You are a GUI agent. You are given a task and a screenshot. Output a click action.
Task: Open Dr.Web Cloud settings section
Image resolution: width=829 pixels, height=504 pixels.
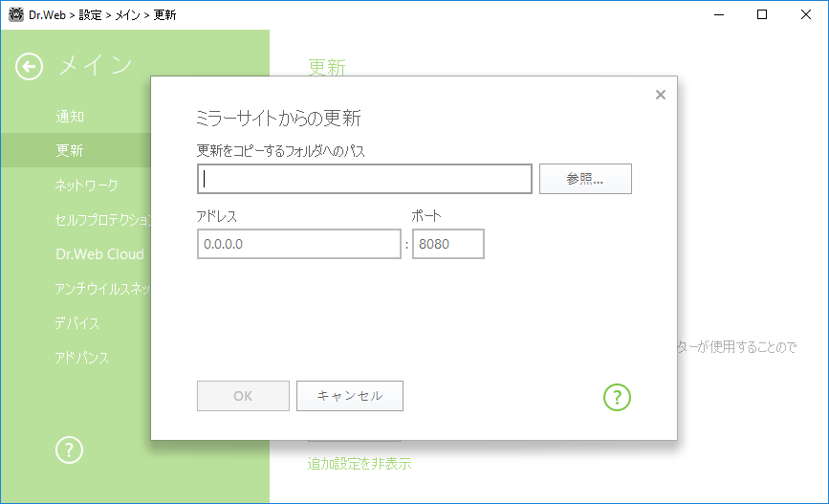[x=100, y=253]
